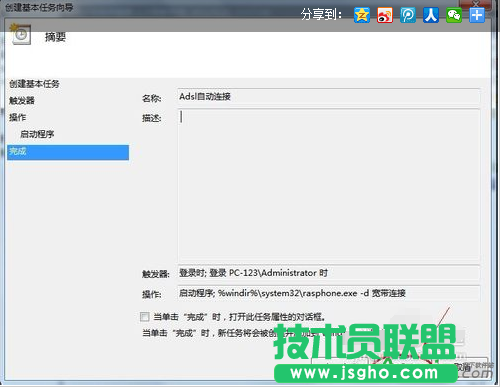501x389 pixels.
Task: Enable open task properties dialog checkbox
Action: pyautogui.click(x=145, y=316)
